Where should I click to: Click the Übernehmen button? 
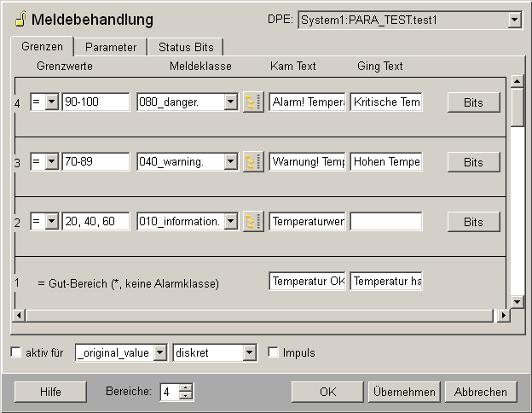pos(404,392)
